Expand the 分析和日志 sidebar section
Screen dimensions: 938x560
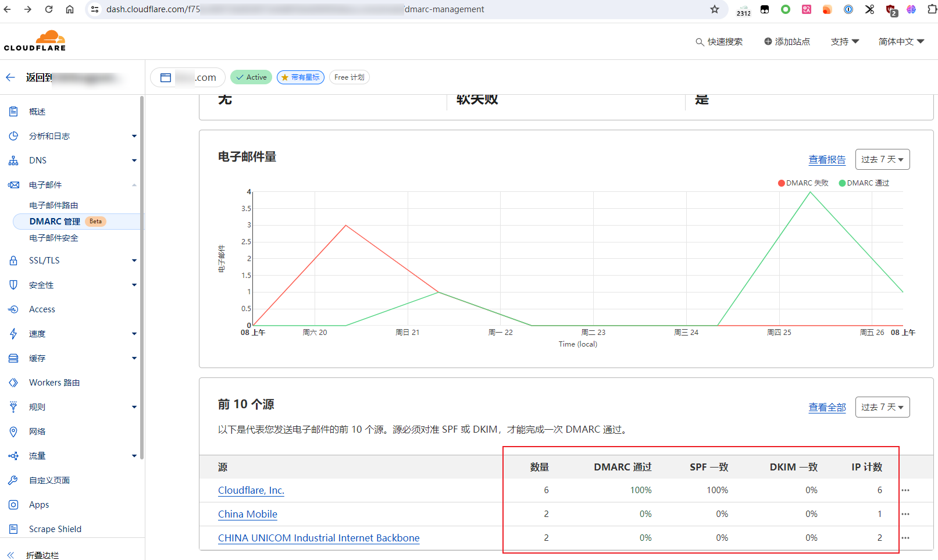134,136
